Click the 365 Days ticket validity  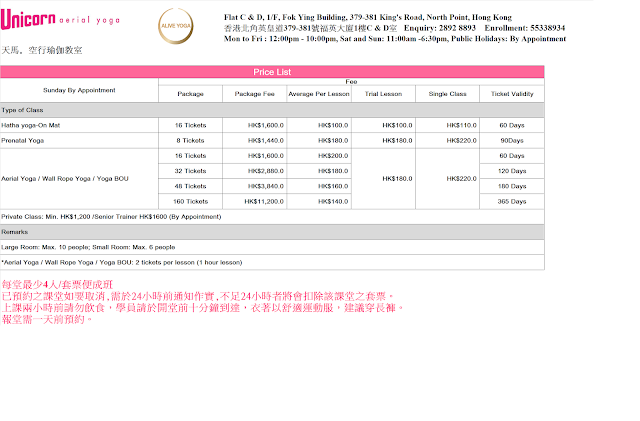tap(512, 201)
